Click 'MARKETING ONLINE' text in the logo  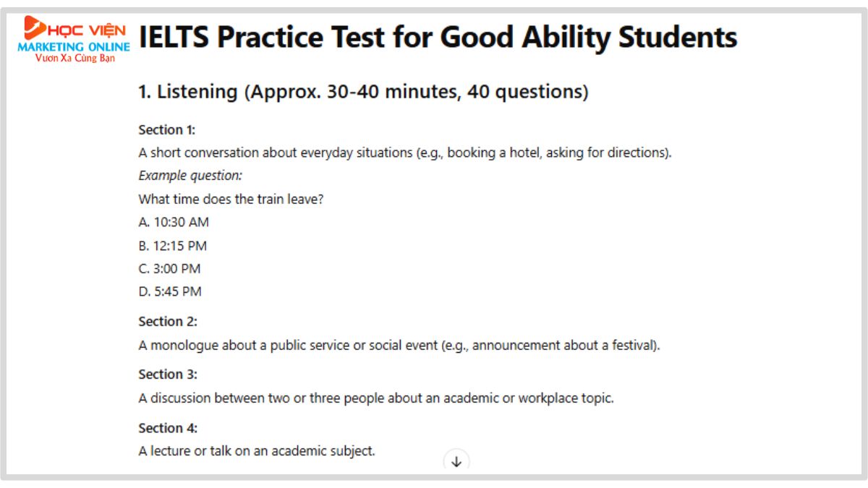[x=74, y=47]
